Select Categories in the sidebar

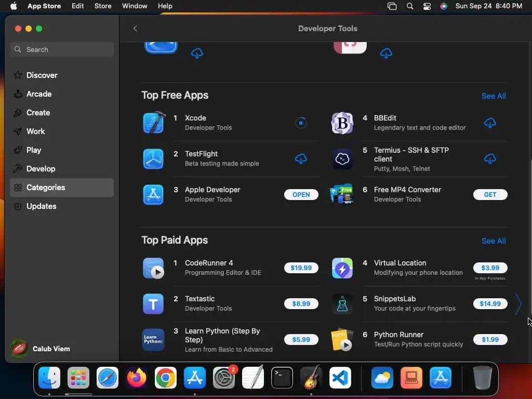point(62,187)
